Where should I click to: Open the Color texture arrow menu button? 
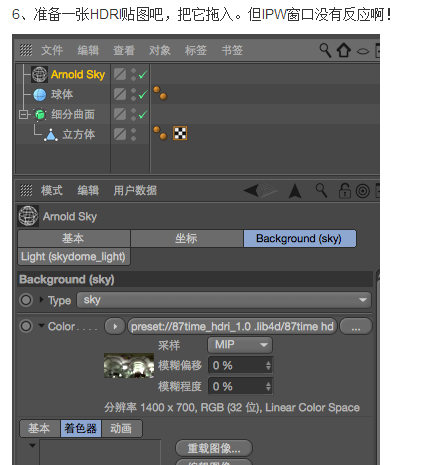click(115, 326)
